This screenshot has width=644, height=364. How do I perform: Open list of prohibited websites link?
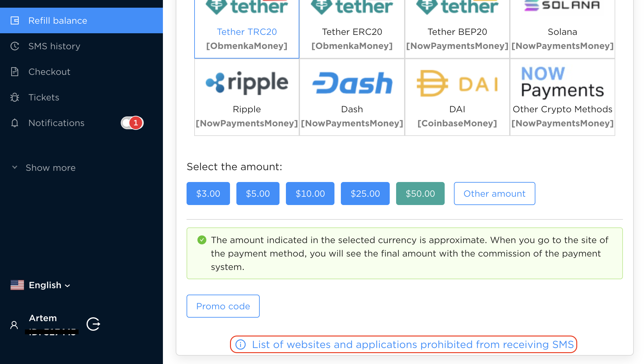pyautogui.click(x=413, y=344)
